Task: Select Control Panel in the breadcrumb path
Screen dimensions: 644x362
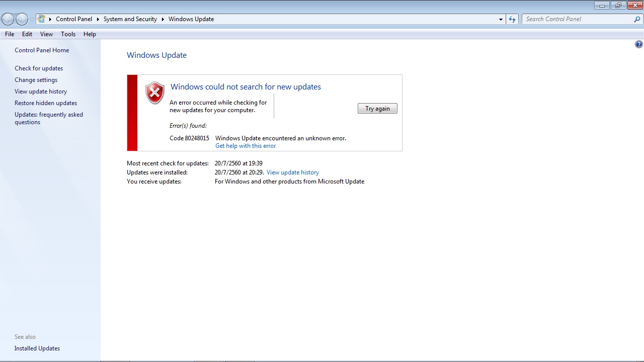Action: pos(74,19)
